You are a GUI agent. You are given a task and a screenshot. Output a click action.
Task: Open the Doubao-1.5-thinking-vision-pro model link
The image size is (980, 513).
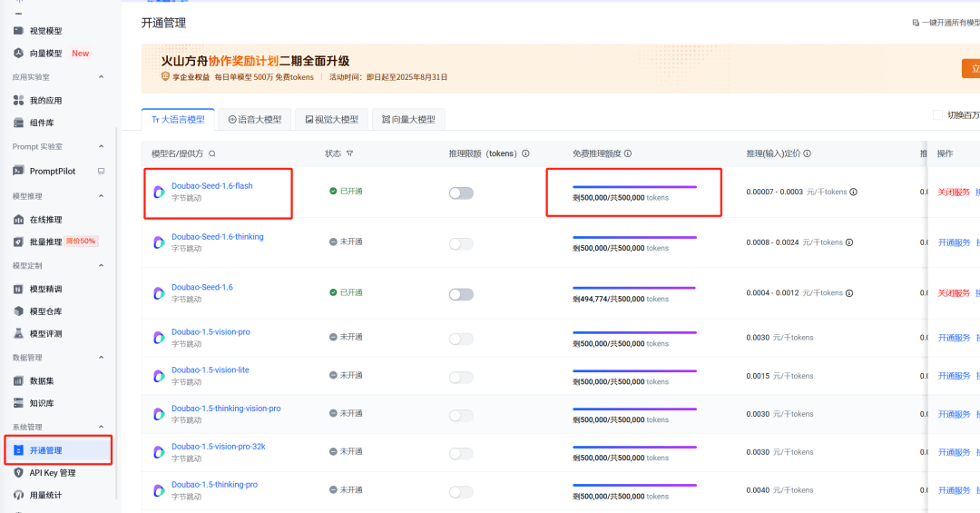click(x=226, y=408)
